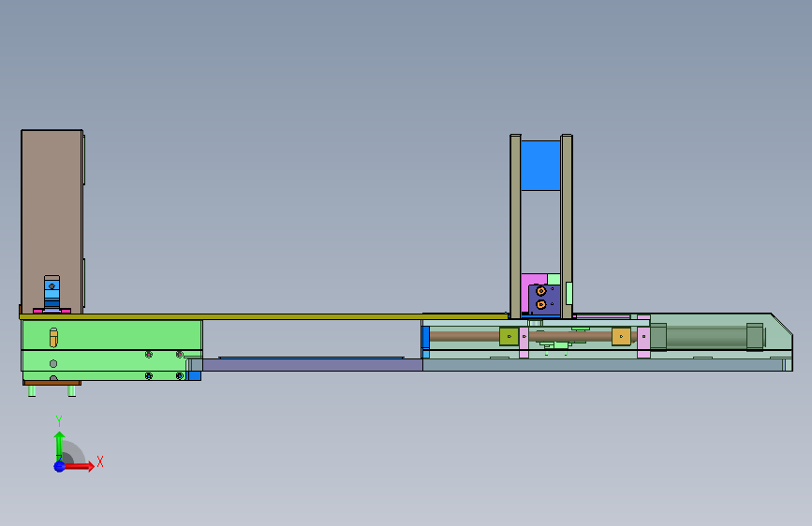
Task: Click the lower orange screw on the purple block
Action: 541,304
